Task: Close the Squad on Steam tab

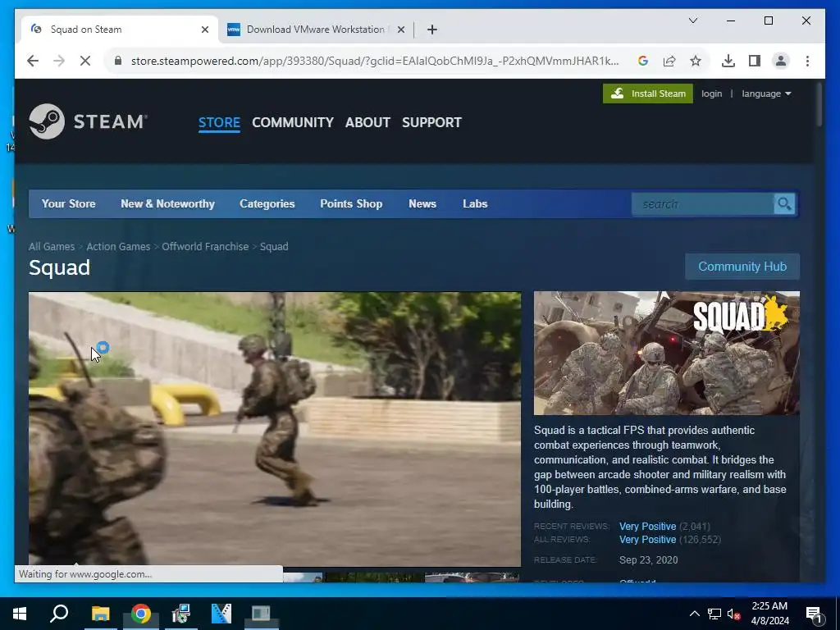Action: (x=204, y=30)
